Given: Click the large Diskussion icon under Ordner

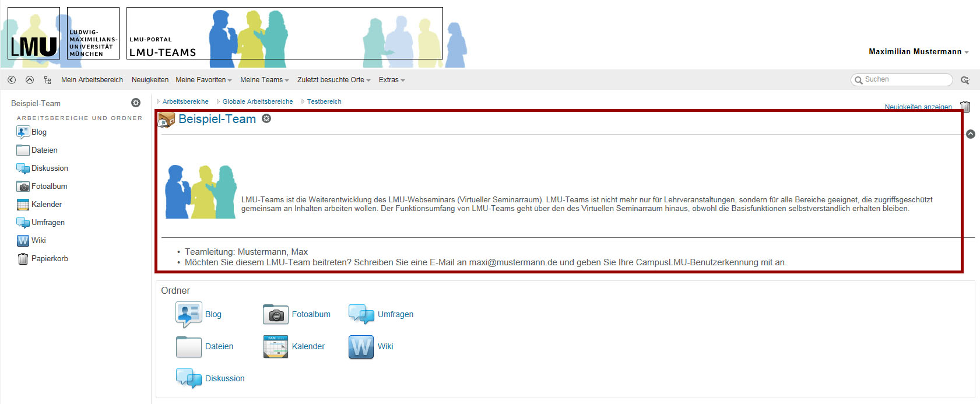Looking at the screenshot, I should click(x=189, y=378).
